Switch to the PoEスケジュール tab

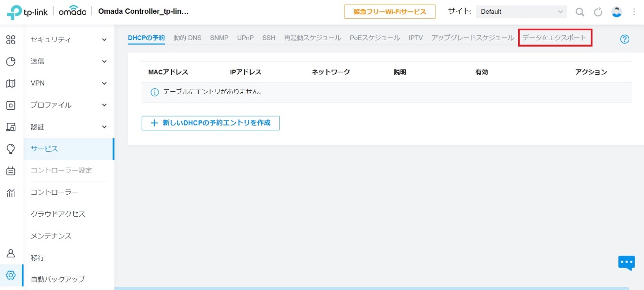[x=375, y=38]
